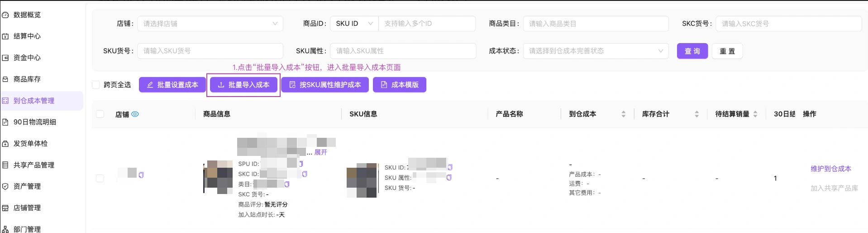868x233 pixels.
Task: Sort by 待结算销量 column arrows
Action: [x=755, y=114]
